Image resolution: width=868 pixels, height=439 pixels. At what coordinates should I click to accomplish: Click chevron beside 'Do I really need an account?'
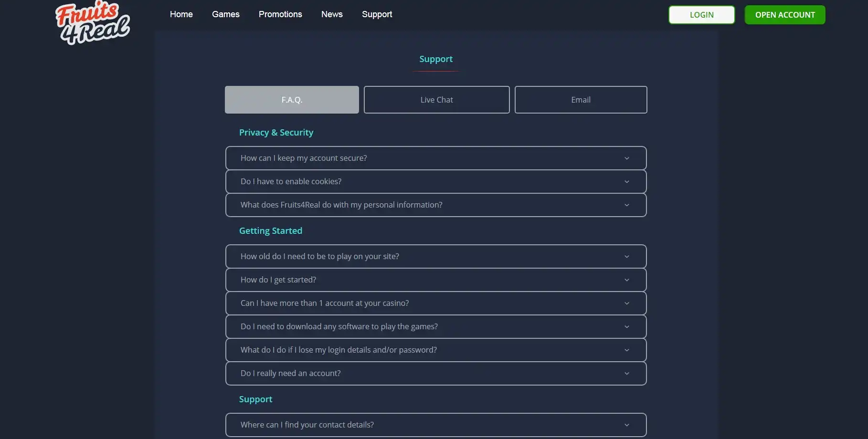coord(626,374)
